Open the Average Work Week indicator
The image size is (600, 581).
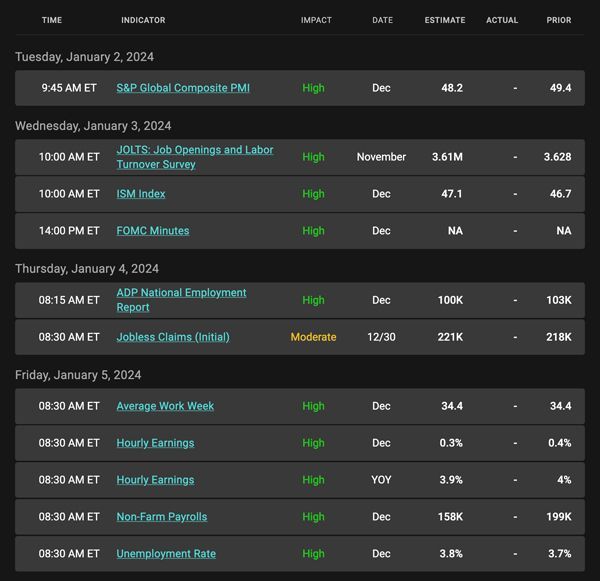click(x=165, y=406)
